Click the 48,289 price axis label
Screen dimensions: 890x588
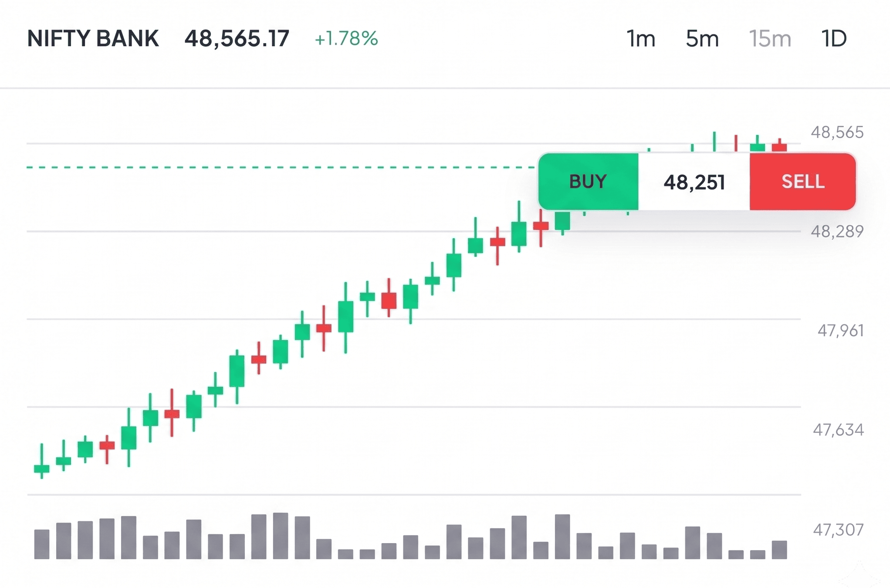(x=837, y=231)
